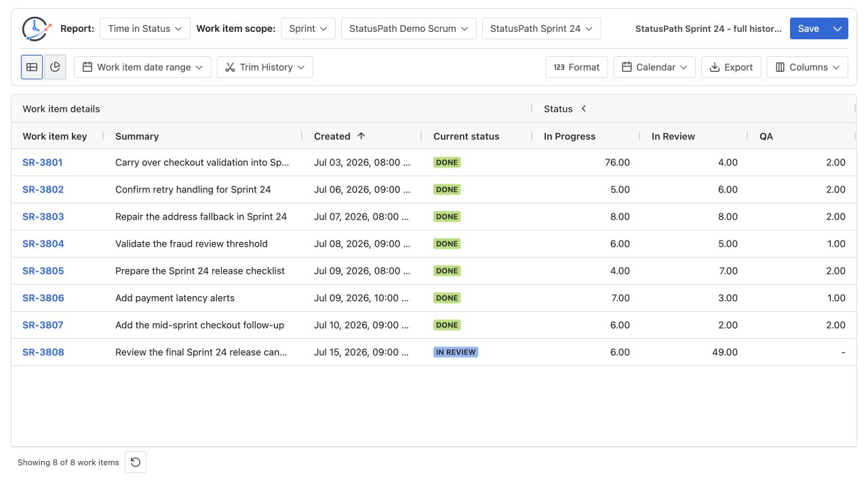Click the Export button
This screenshot has height=488, width=868.
pyautogui.click(x=731, y=67)
